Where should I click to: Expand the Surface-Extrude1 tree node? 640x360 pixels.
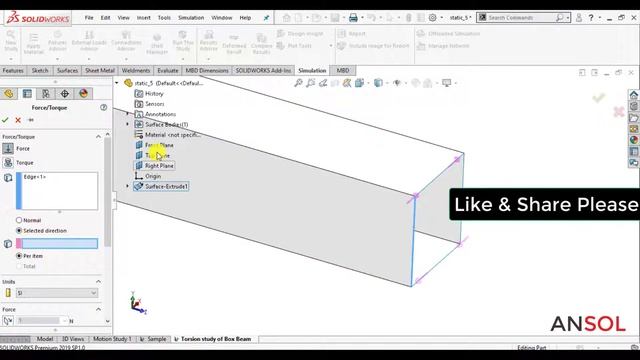pyautogui.click(x=127, y=186)
